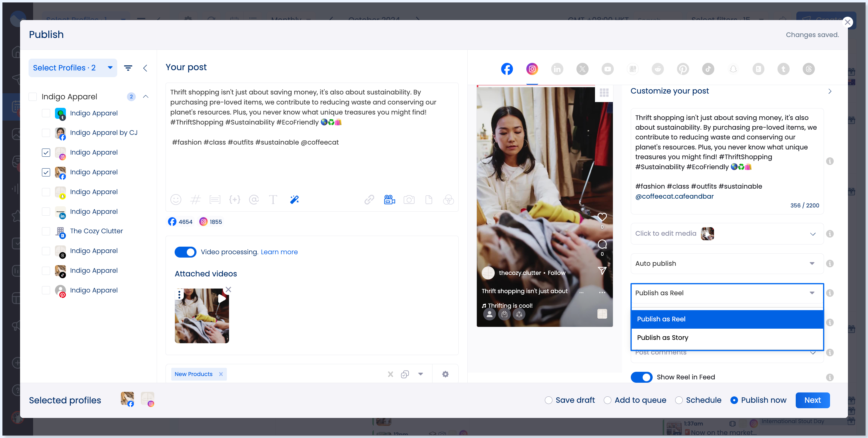Check the Indigo Apparel by CJ profile
Screen dimensions: 868x438
click(x=46, y=133)
